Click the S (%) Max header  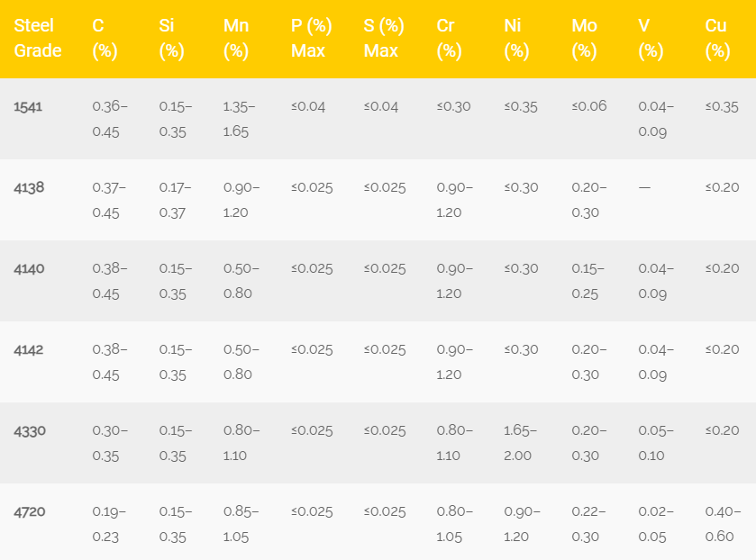tap(384, 38)
